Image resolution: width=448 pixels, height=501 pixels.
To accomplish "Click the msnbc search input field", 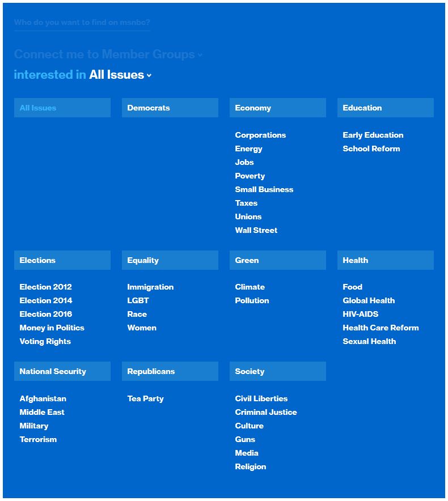I will point(82,23).
